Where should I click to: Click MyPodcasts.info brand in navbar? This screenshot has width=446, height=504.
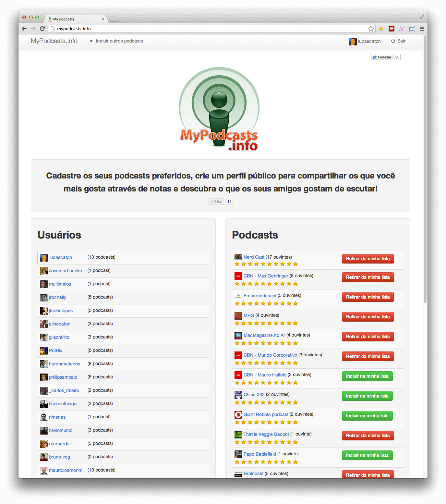54,41
